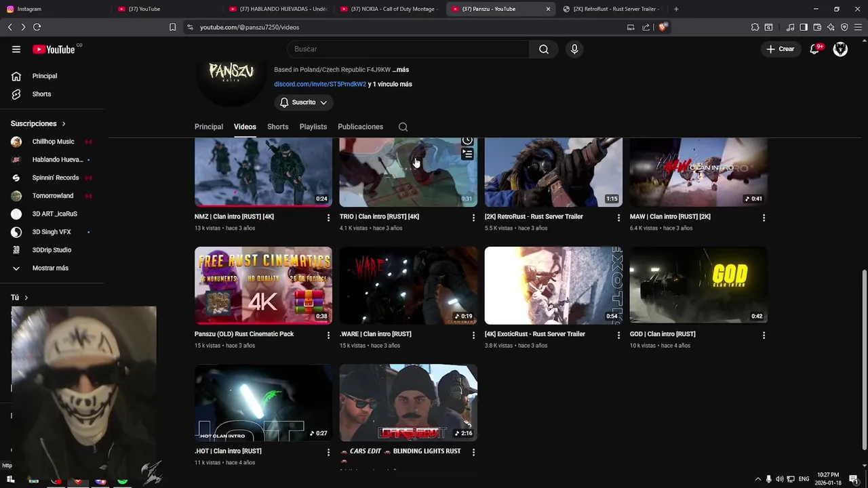Open Leo AI sparkle icon
The height and width of the screenshot is (488, 868).
[831, 27]
